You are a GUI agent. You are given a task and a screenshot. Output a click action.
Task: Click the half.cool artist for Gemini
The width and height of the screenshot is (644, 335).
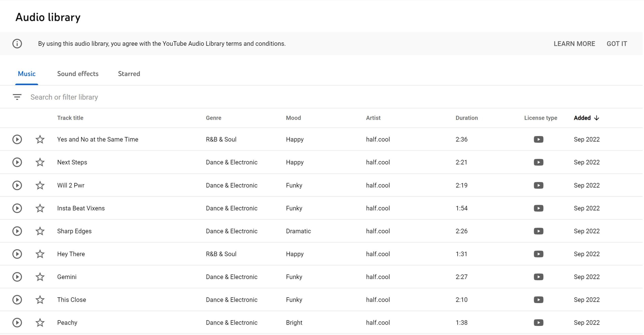378,277
